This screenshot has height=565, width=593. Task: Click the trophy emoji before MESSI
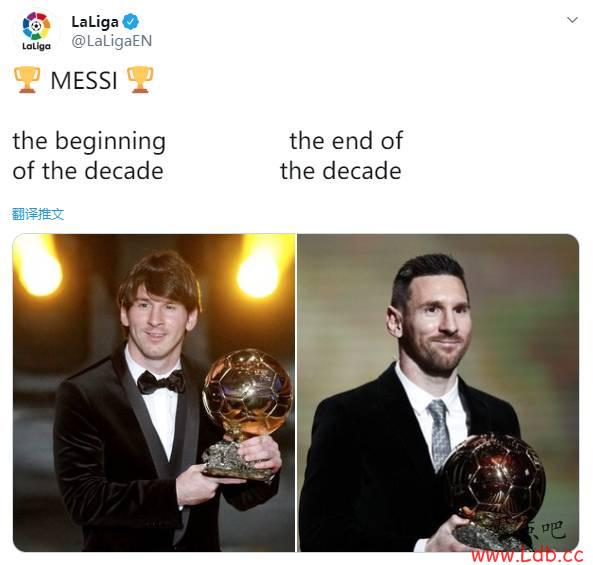(x=27, y=80)
